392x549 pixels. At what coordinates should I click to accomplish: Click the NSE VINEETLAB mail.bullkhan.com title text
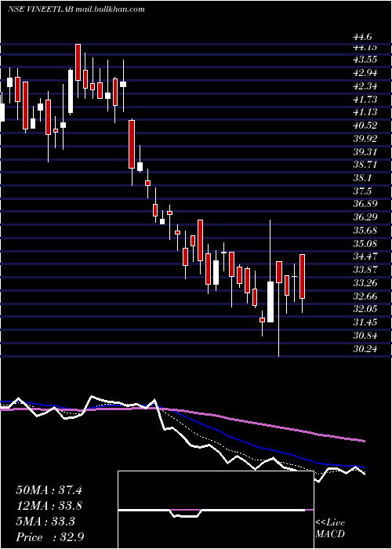(x=76, y=9)
